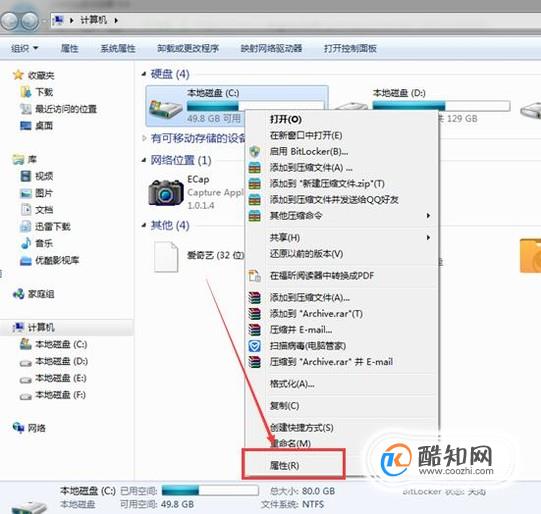541x514 pixels.
Task: Click the back navigation arrow button
Action: click(9, 21)
